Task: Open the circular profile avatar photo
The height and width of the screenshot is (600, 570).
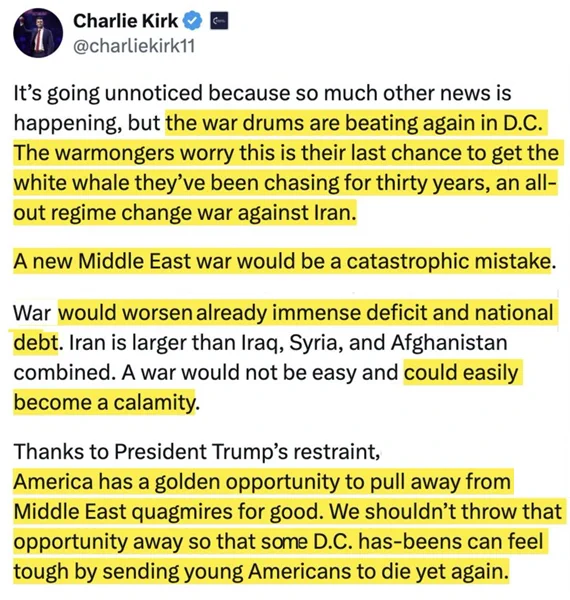Action: coord(38,33)
